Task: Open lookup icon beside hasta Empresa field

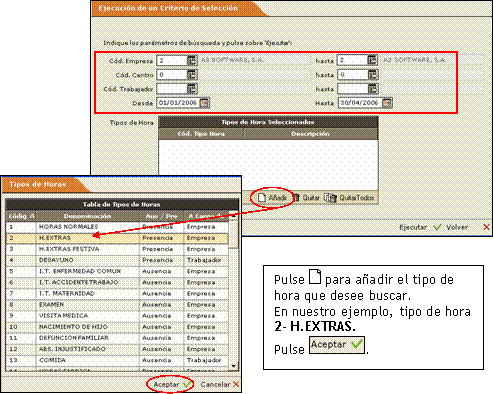Action: [373, 60]
